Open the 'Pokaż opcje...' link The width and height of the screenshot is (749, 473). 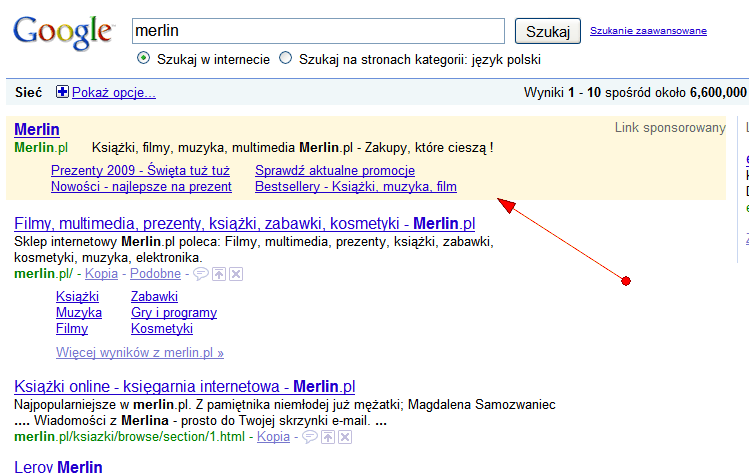point(114,92)
